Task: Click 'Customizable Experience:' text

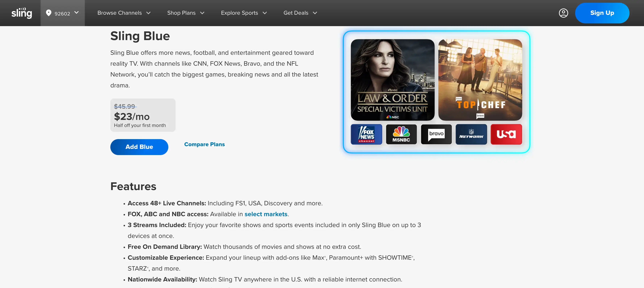Action: (x=166, y=258)
